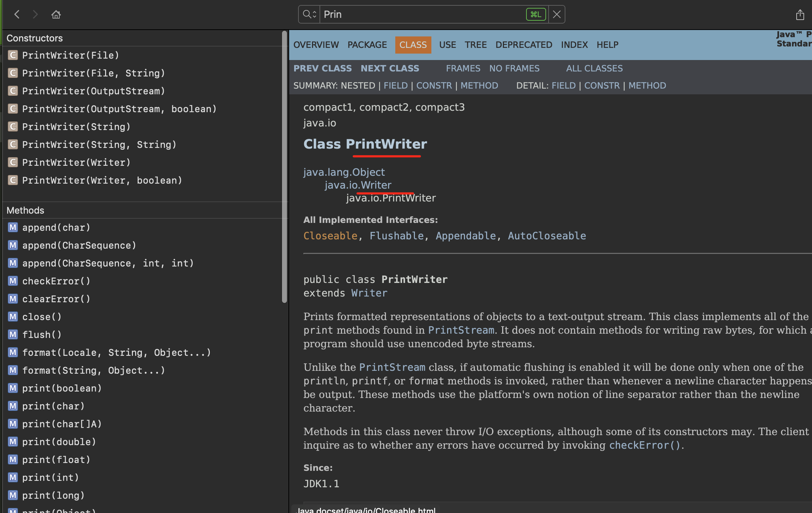Select PrintWriter(Writer, boolean) constructor entry
The height and width of the screenshot is (513, 812).
click(102, 180)
